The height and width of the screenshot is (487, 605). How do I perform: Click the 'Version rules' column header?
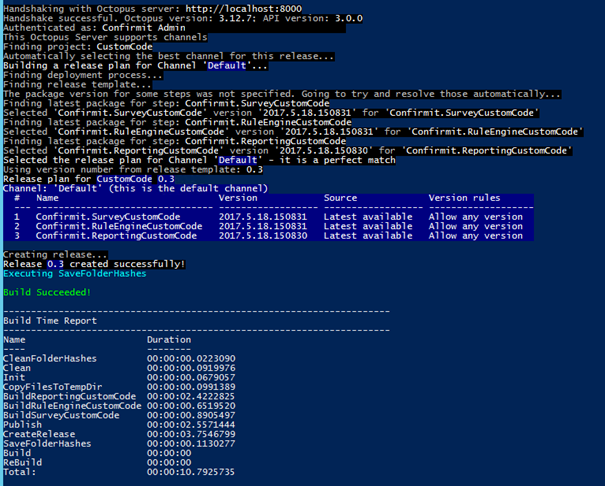[x=464, y=198]
